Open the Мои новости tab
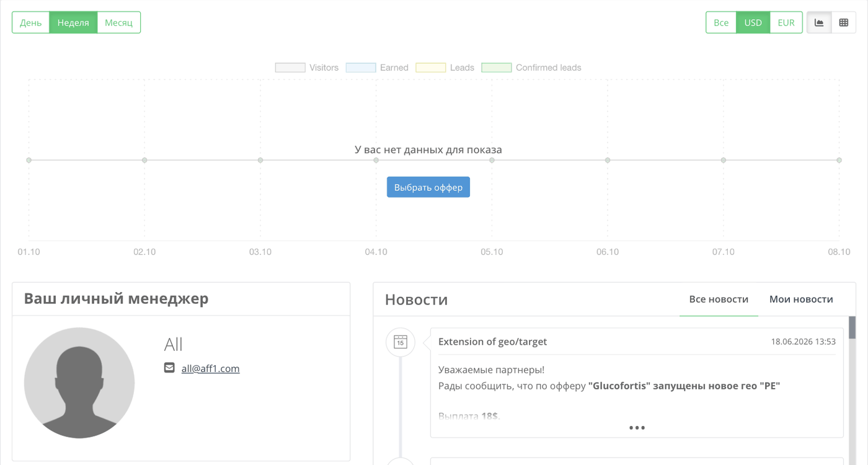 click(x=801, y=299)
